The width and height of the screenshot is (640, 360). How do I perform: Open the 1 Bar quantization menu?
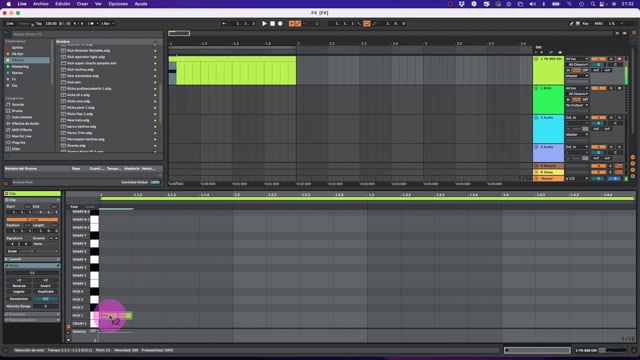coord(107,24)
